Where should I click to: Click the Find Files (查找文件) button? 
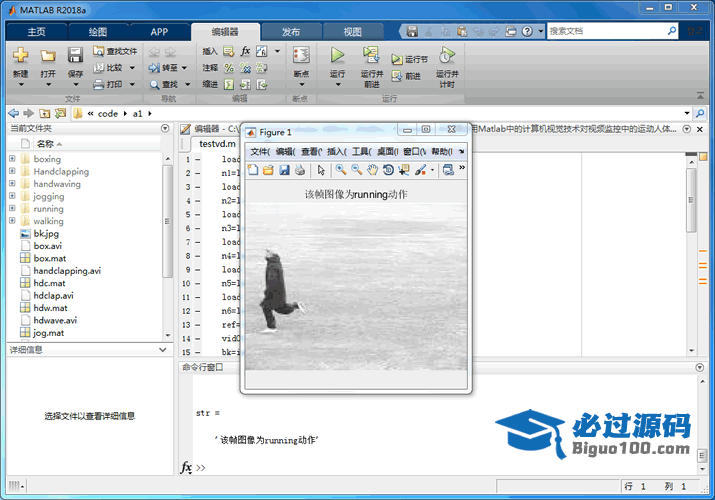coord(114,51)
